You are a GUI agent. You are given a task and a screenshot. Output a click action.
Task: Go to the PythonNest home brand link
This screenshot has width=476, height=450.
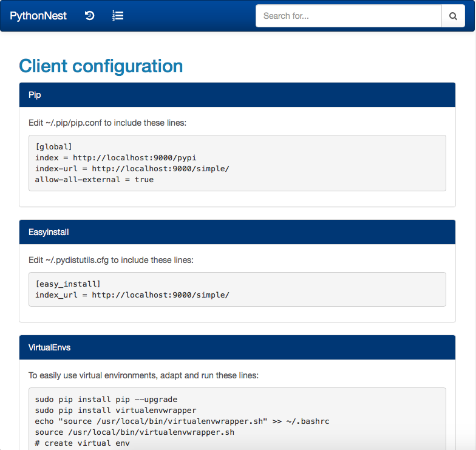pos(38,16)
